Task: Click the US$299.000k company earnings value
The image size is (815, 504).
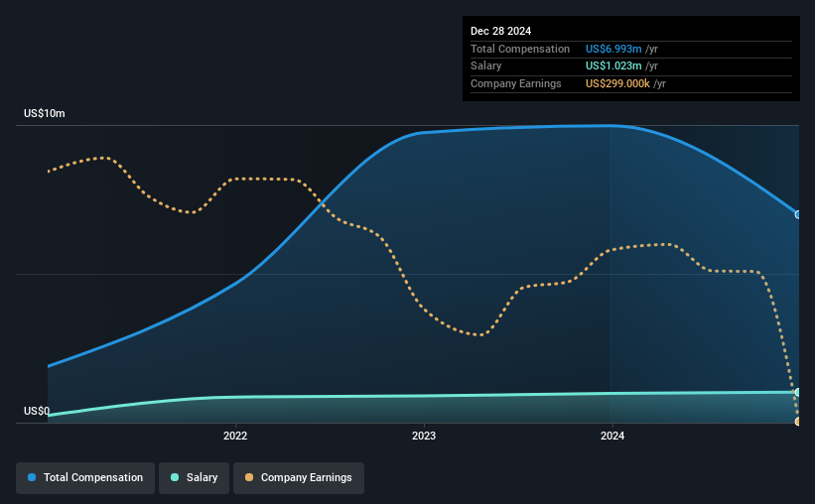Action: 617,83
